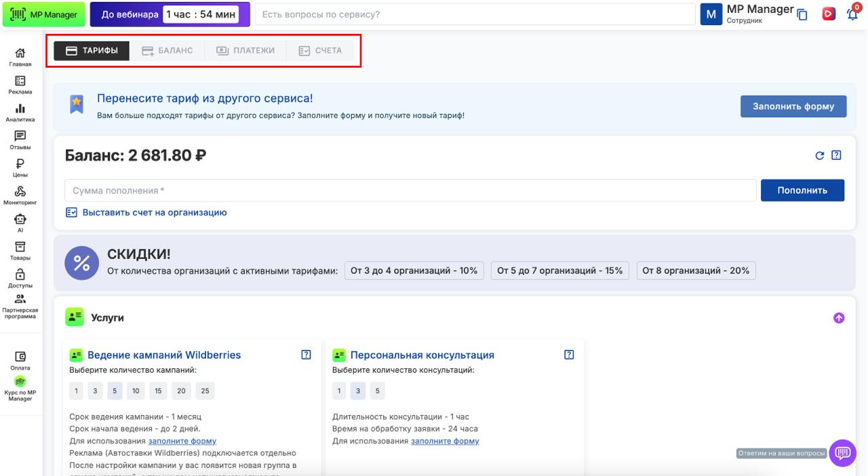868x476 pixels.
Task: Open help for Ведение кампаний Wildberries
Action: [x=306, y=355]
